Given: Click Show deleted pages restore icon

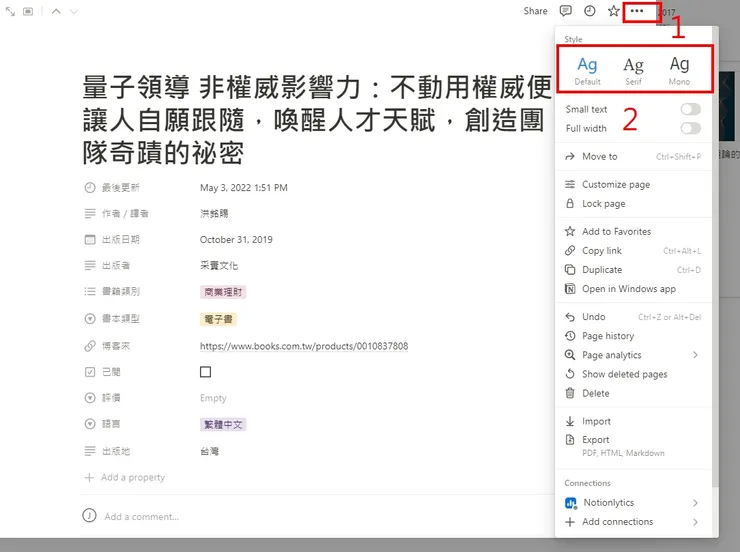Looking at the screenshot, I should (570, 374).
